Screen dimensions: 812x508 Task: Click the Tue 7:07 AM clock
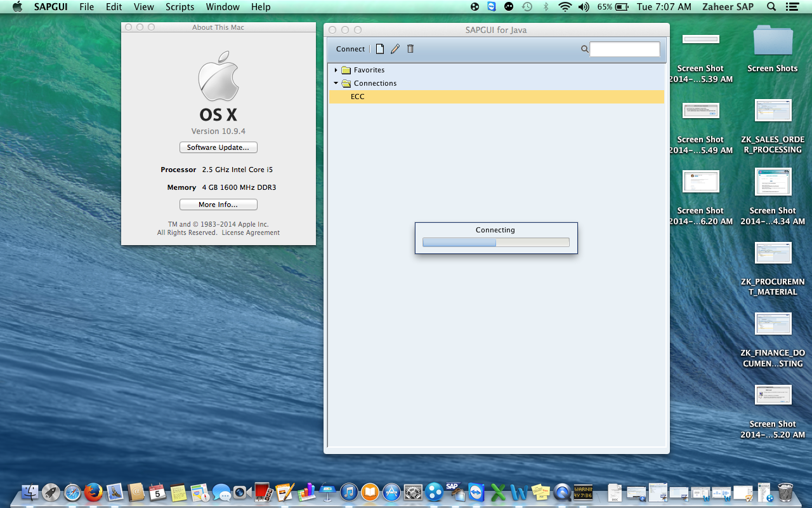pyautogui.click(x=664, y=7)
